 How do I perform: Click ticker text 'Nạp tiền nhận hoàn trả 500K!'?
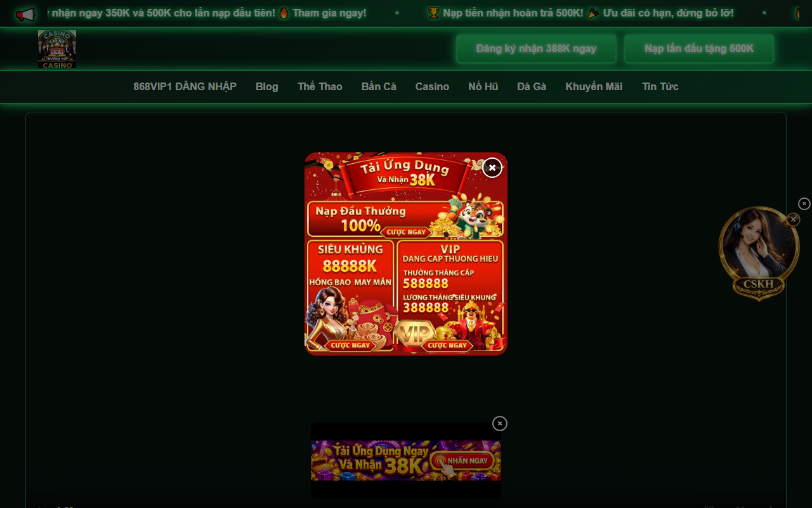click(x=513, y=13)
